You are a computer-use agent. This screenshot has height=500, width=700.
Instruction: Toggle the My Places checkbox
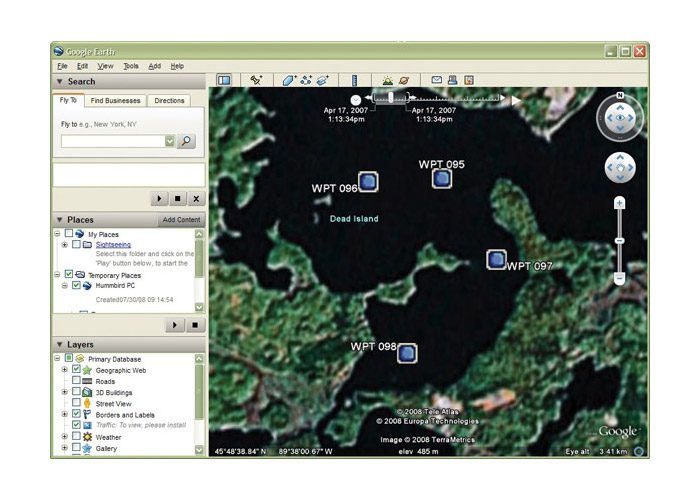tap(69, 233)
